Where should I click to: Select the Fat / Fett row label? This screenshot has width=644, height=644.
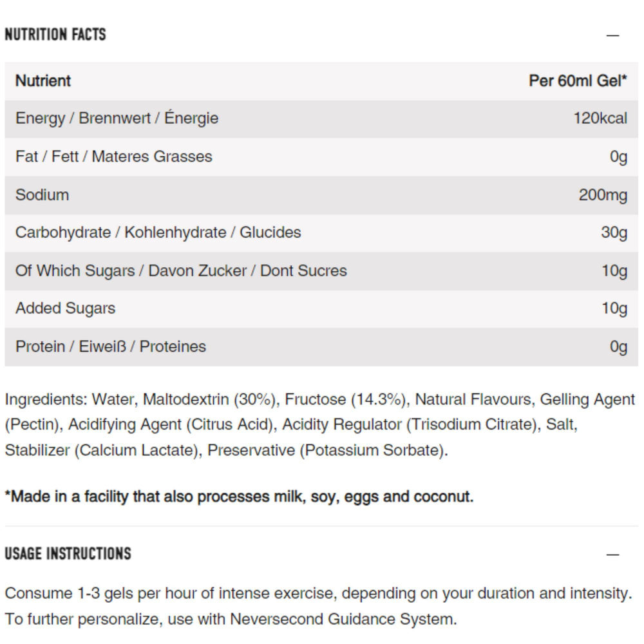[x=113, y=156]
